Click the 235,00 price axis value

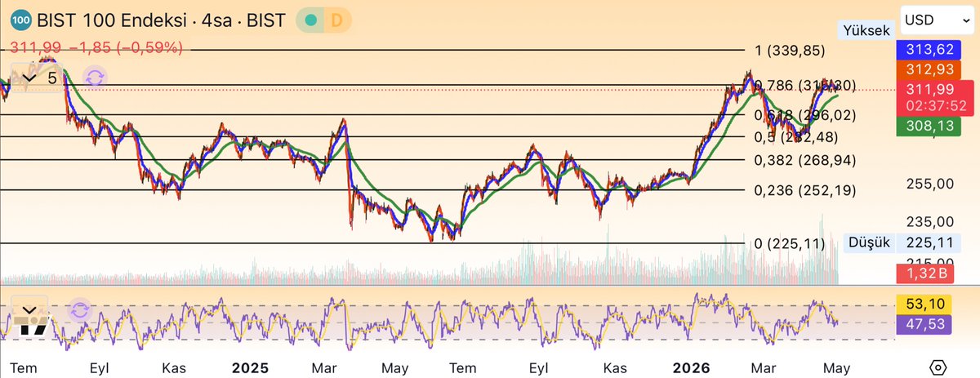(x=932, y=221)
